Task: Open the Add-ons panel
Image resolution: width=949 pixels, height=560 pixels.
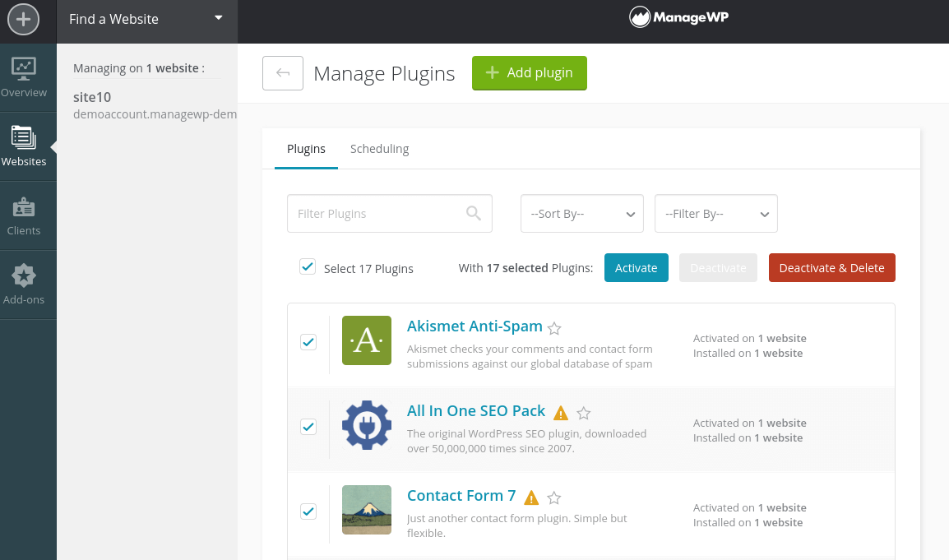Action: [25, 284]
